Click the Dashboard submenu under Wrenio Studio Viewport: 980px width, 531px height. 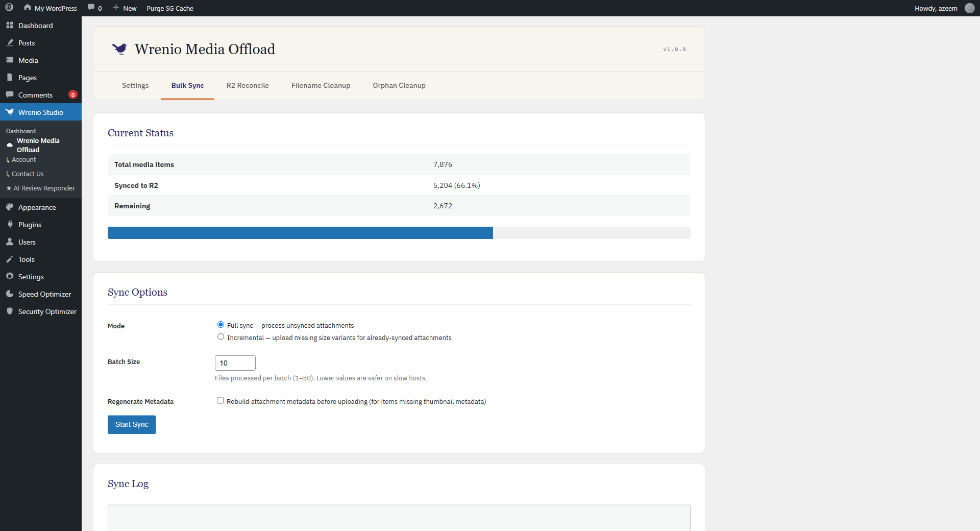(x=21, y=131)
